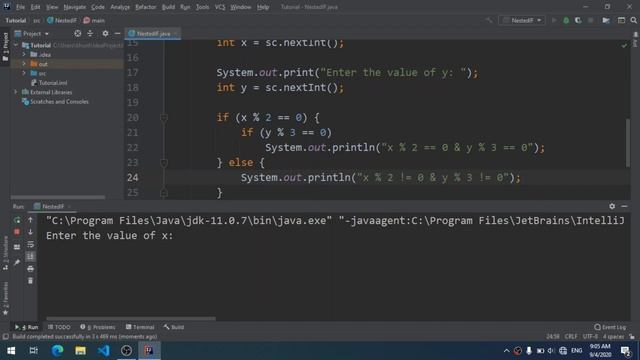Open the Event Log
640x360 pixels.
pos(610,327)
